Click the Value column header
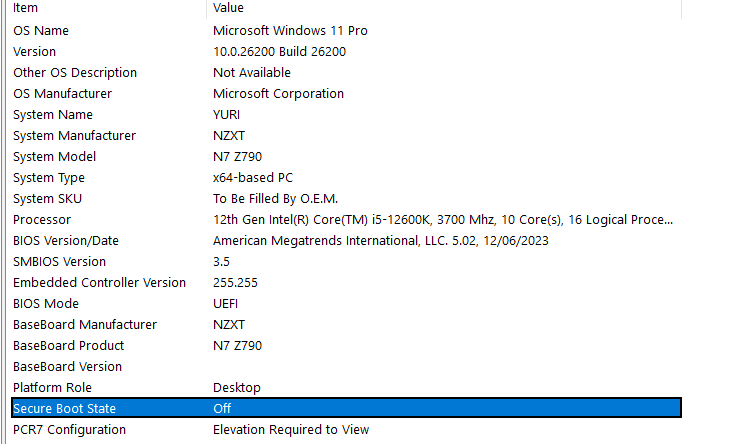The image size is (753, 444). click(x=229, y=8)
